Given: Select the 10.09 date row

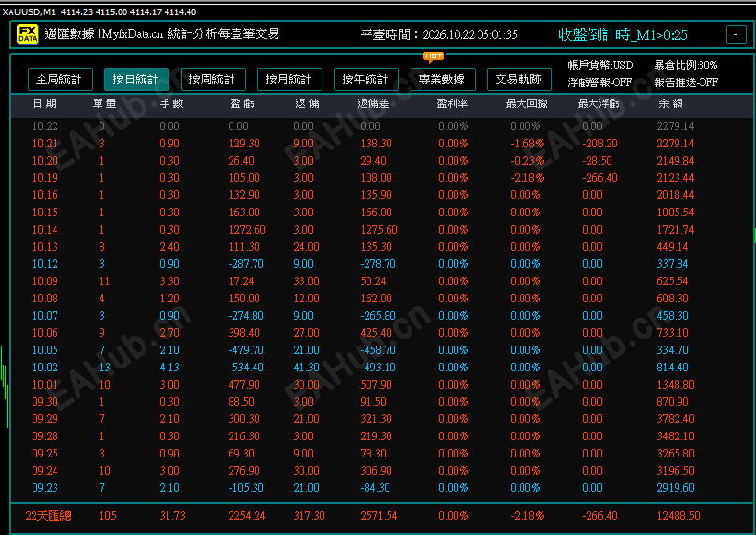Looking at the screenshot, I should click(381, 281).
